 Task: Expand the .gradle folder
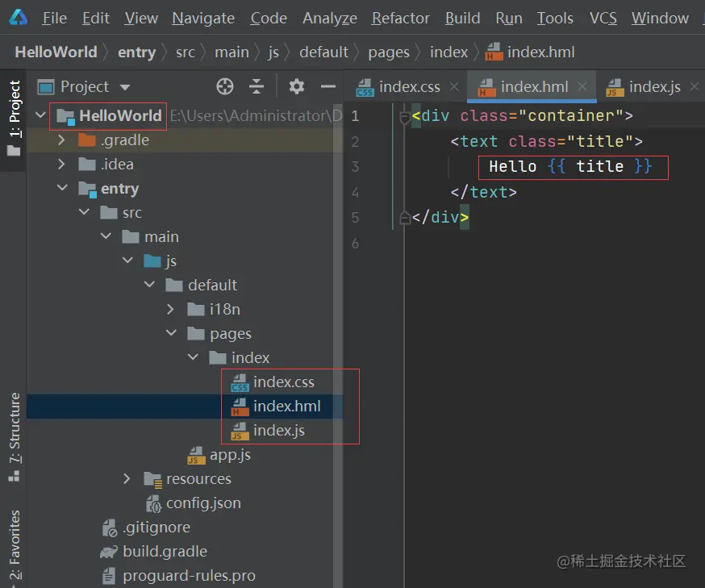(61, 140)
